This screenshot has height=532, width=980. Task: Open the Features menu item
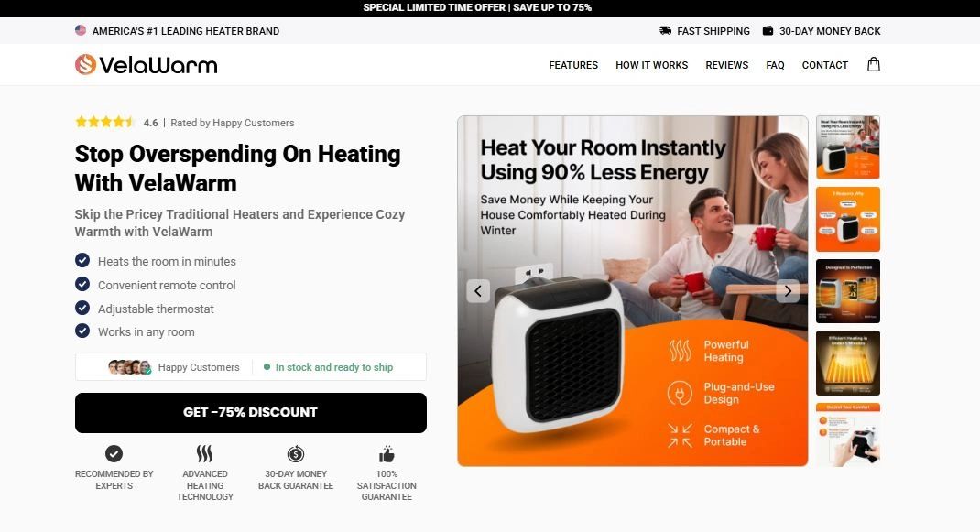point(573,65)
